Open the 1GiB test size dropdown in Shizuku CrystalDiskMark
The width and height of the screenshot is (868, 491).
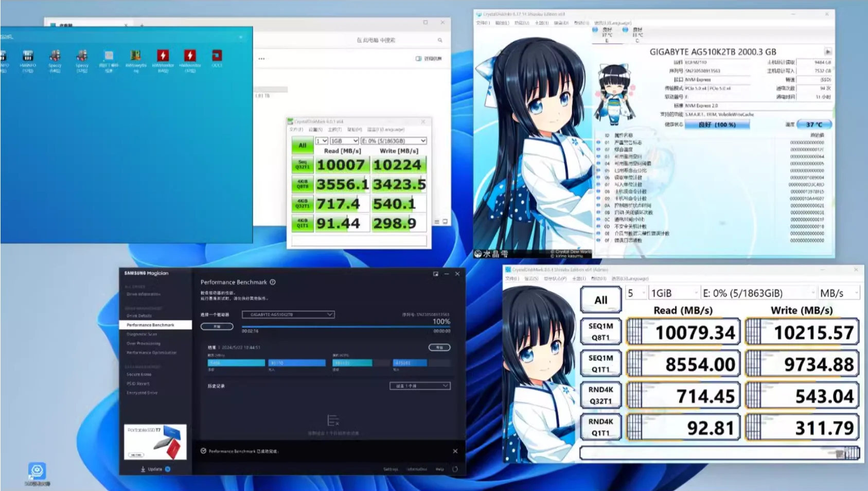point(674,293)
